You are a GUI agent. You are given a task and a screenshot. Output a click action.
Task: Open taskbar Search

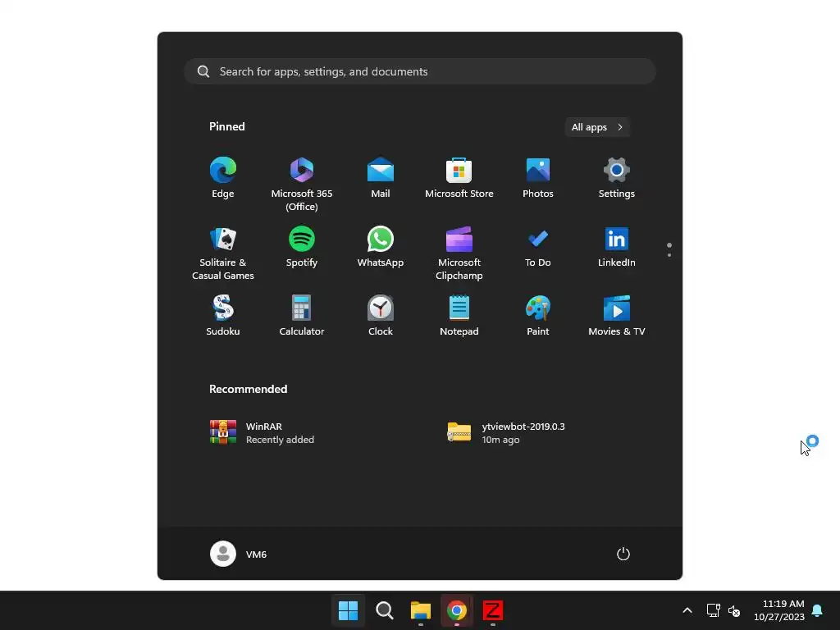[384, 610]
